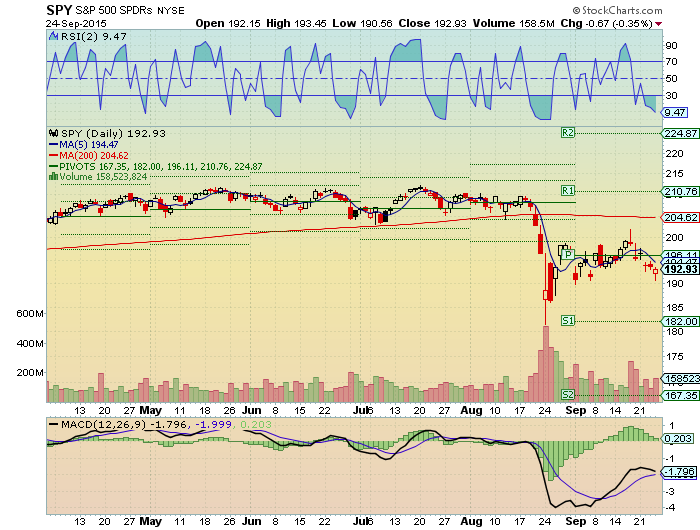
Task: Click the R2 pivot marker
Action: pos(568,133)
